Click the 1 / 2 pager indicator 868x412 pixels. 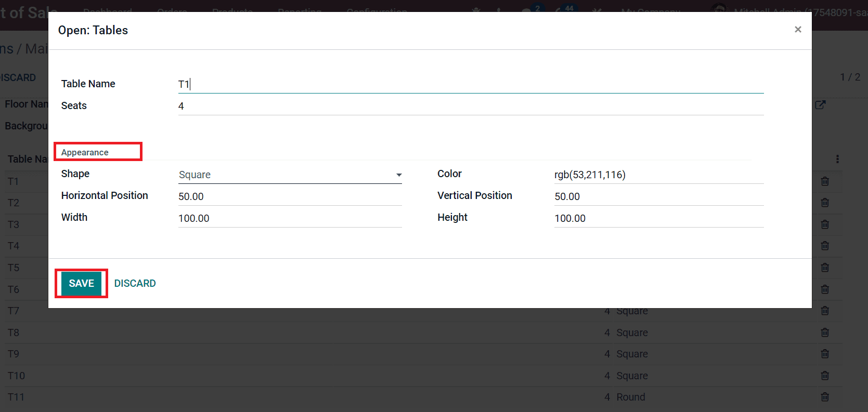[x=850, y=77]
